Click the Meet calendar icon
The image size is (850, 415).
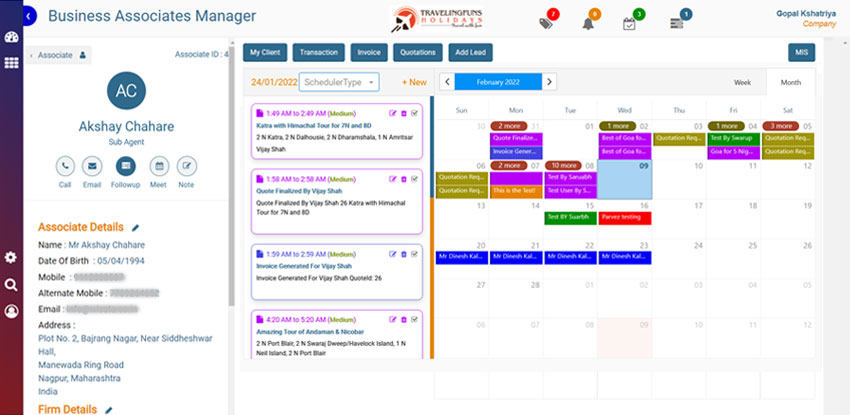[x=159, y=167]
